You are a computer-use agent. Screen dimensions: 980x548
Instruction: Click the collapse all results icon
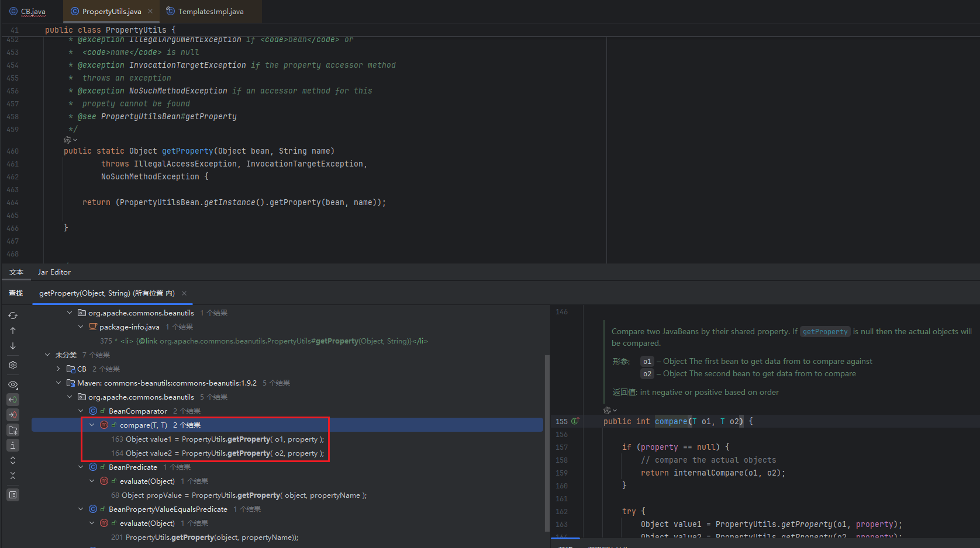point(13,476)
